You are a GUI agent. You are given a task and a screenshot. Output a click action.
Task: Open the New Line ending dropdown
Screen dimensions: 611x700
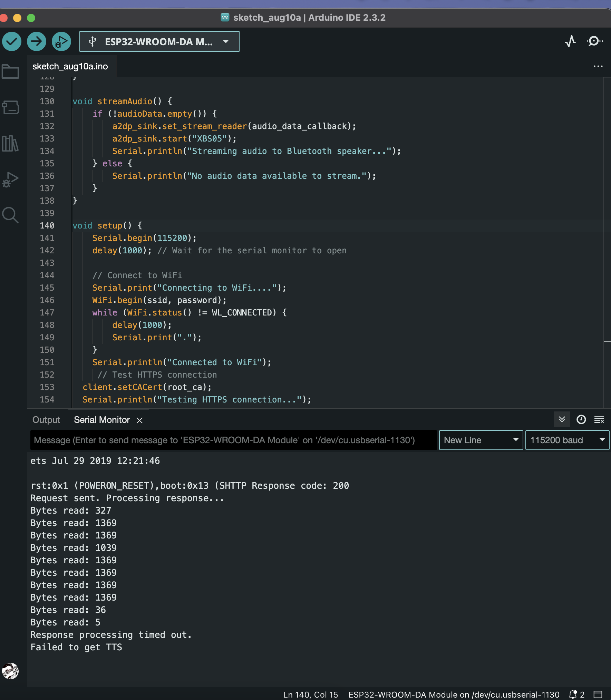pos(481,440)
